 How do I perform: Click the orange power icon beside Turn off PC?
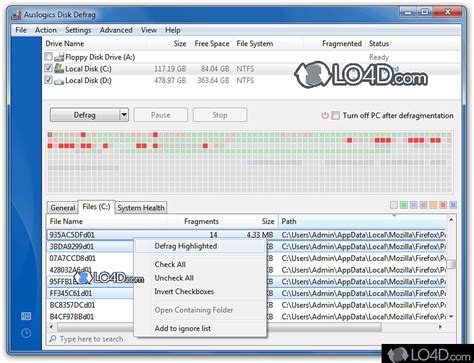click(325, 115)
